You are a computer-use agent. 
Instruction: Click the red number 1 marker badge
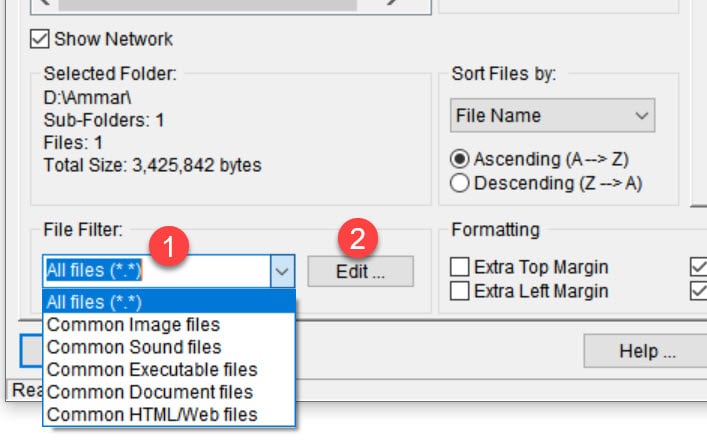(x=169, y=246)
